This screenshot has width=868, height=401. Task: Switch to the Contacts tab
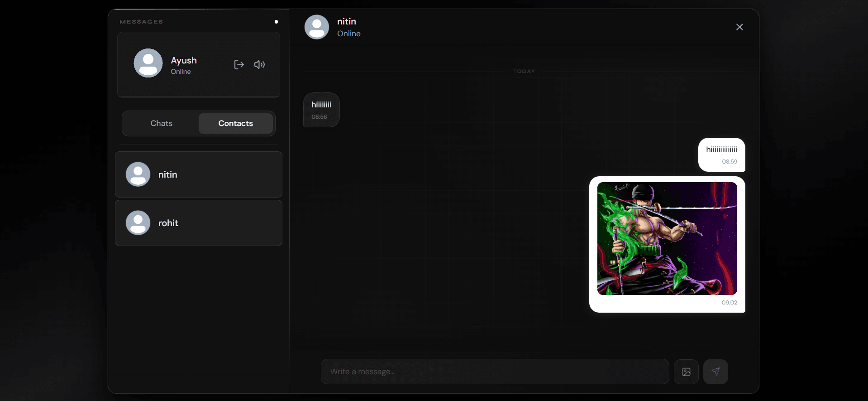tap(236, 123)
